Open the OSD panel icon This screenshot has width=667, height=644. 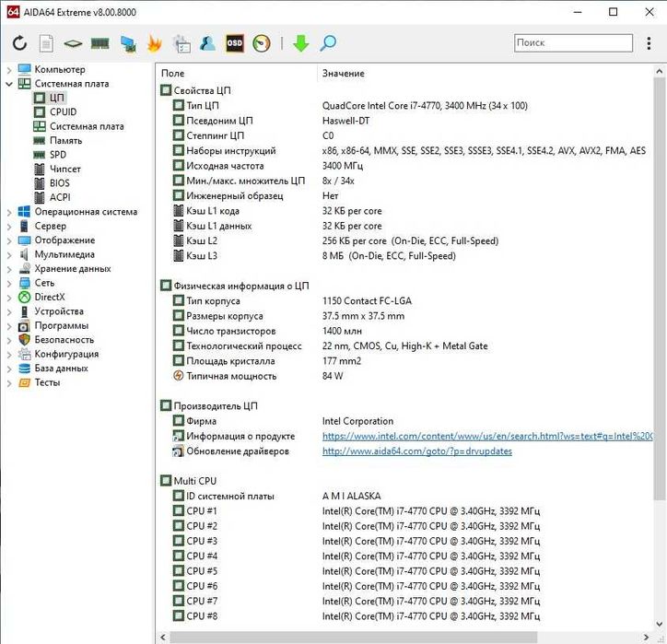[234, 43]
